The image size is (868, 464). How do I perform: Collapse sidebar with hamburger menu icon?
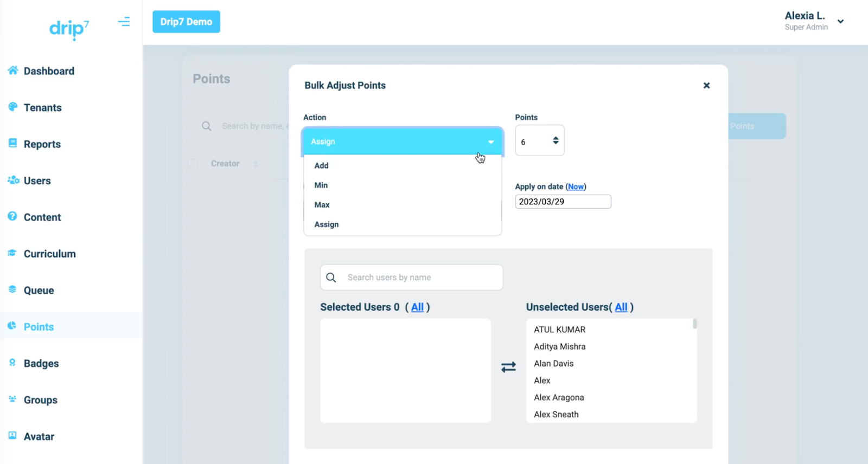(x=124, y=22)
